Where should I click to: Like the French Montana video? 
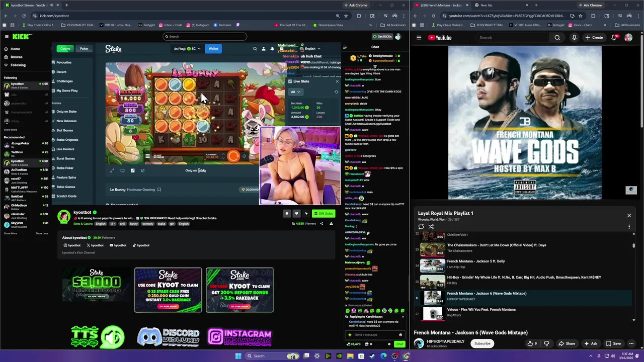coord(532,343)
